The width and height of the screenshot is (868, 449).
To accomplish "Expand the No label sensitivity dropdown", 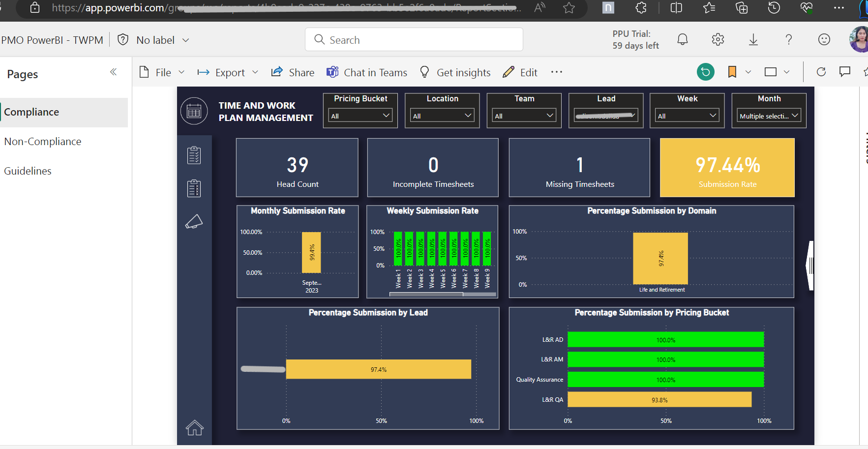I will pos(185,40).
